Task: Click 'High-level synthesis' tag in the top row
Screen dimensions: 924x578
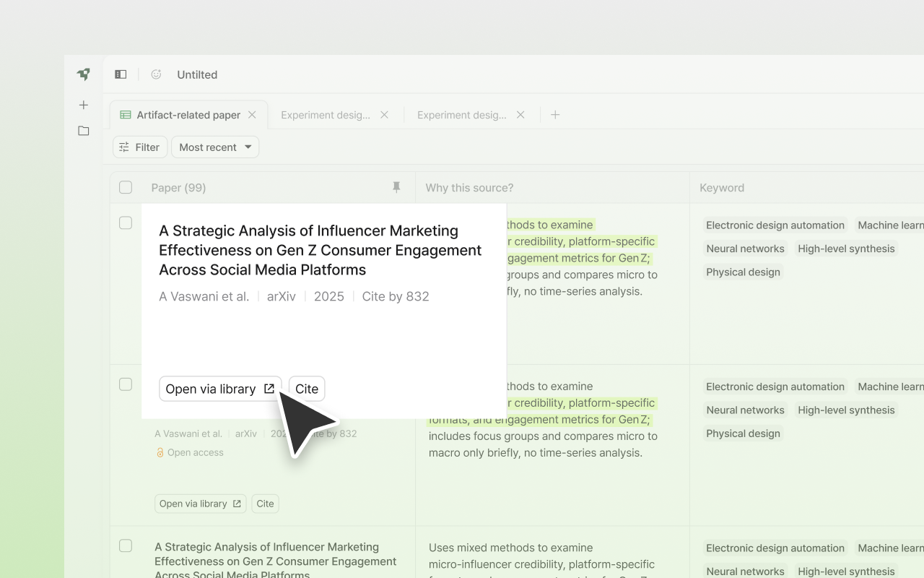Action: click(846, 249)
